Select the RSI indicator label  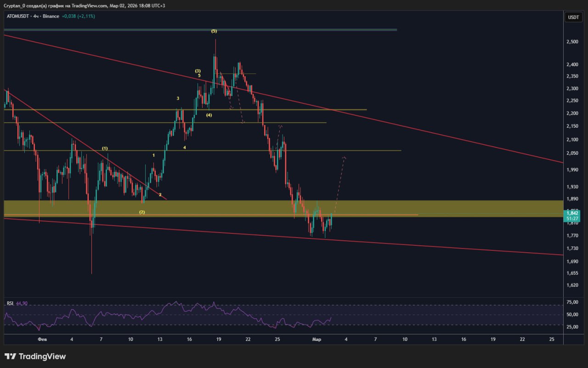10,304
